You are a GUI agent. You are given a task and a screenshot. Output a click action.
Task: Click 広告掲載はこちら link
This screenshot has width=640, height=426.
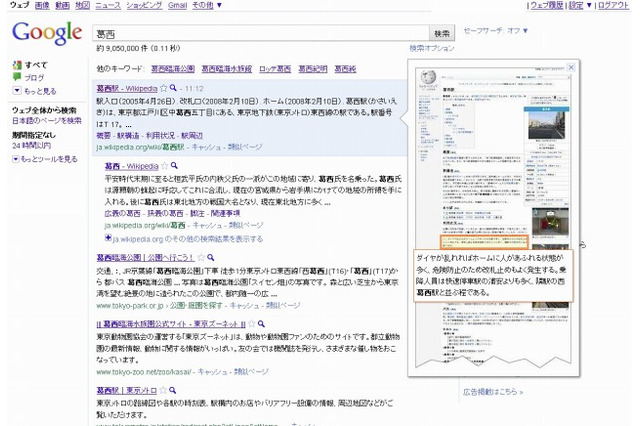[493, 392]
